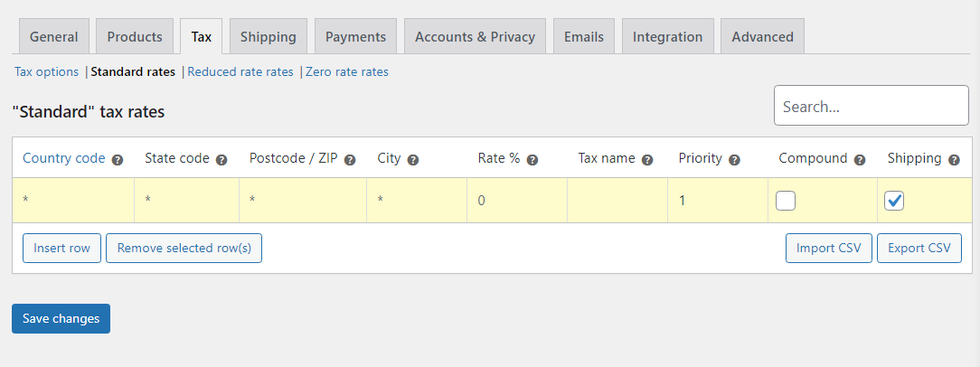980x367 pixels.
Task: Click the Shipping column help icon
Action: [x=954, y=160]
